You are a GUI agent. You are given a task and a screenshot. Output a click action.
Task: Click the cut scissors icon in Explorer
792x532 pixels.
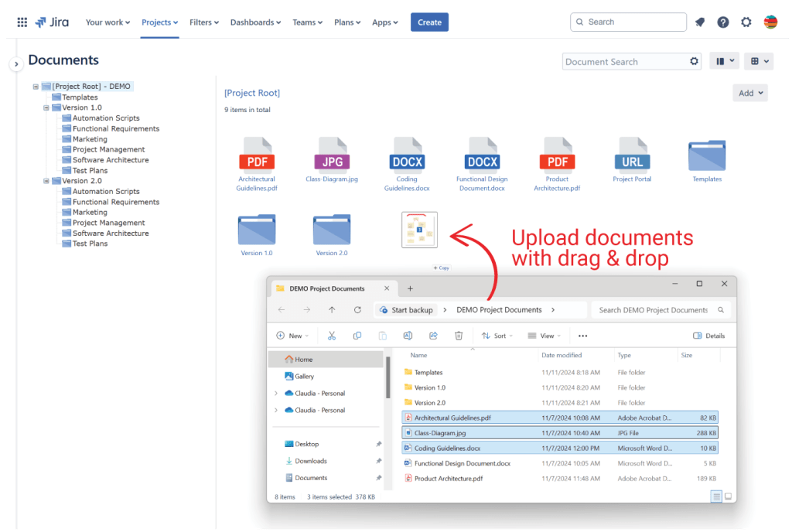(x=332, y=336)
